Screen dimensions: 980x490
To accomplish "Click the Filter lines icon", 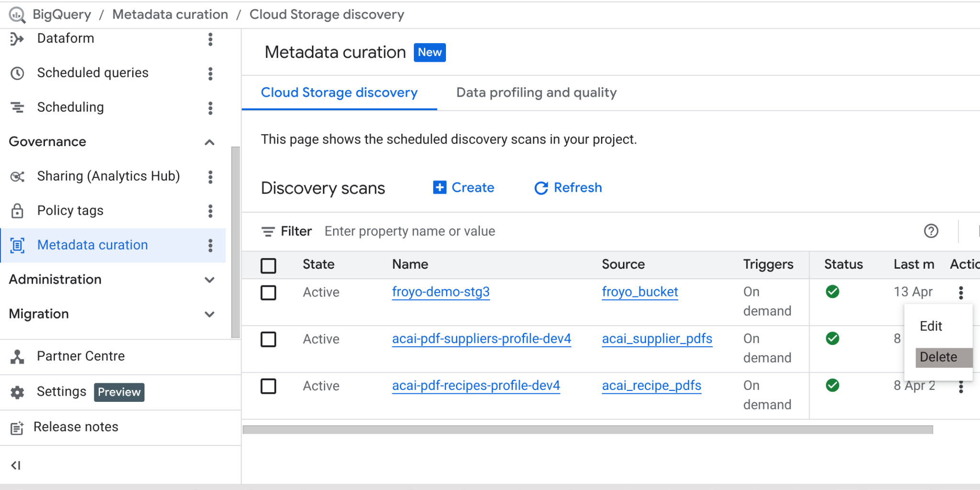I will click(268, 232).
